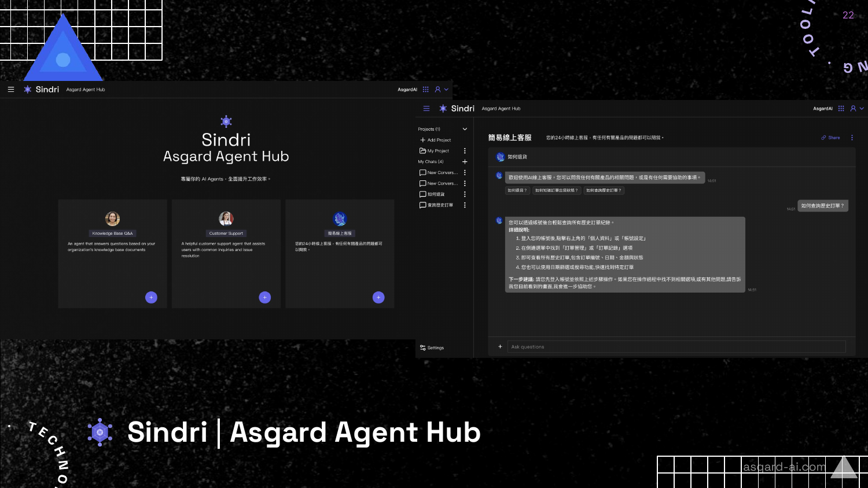Click the bot avatar next to 如何退貨 header
The height and width of the screenshot is (488, 868).
(501, 157)
